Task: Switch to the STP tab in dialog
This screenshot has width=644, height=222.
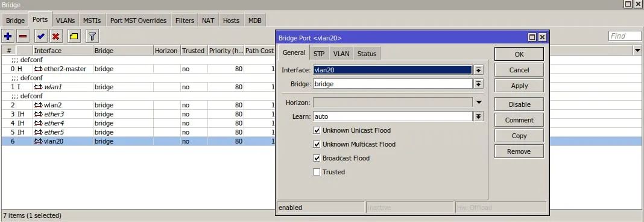Action: point(319,54)
